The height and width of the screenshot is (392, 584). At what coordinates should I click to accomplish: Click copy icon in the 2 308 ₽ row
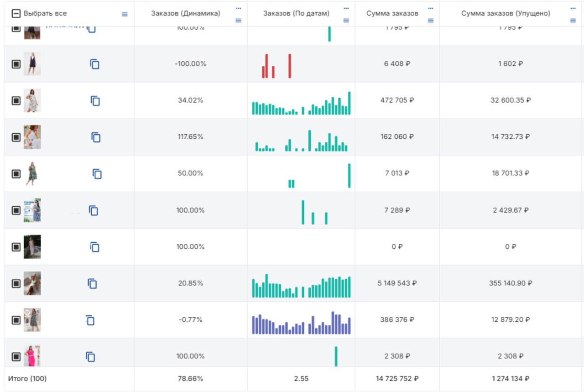[x=90, y=356]
